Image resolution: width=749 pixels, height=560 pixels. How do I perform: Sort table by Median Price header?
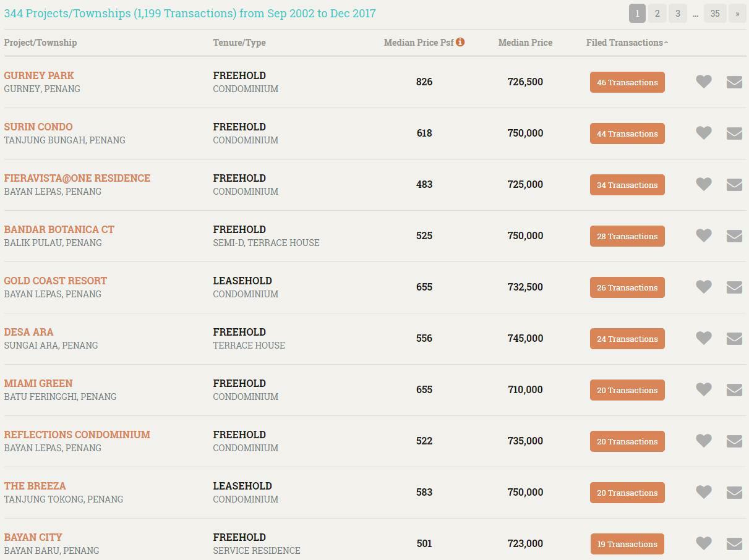(525, 43)
